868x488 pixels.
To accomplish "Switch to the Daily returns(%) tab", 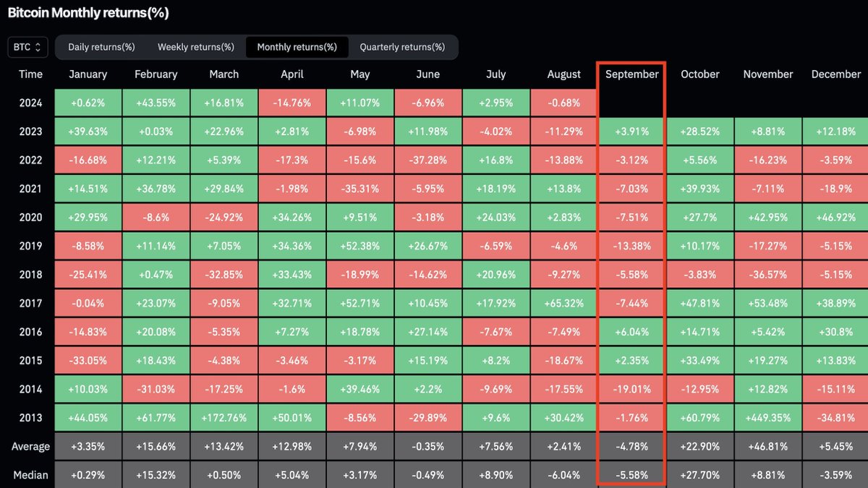I will pos(101,46).
